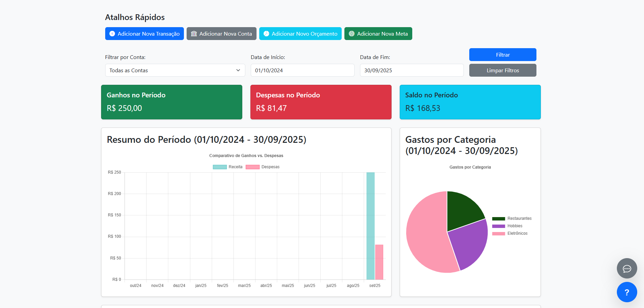This screenshot has height=308, width=644.
Task: Click the Filtrar button
Action: (x=503, y=55)
